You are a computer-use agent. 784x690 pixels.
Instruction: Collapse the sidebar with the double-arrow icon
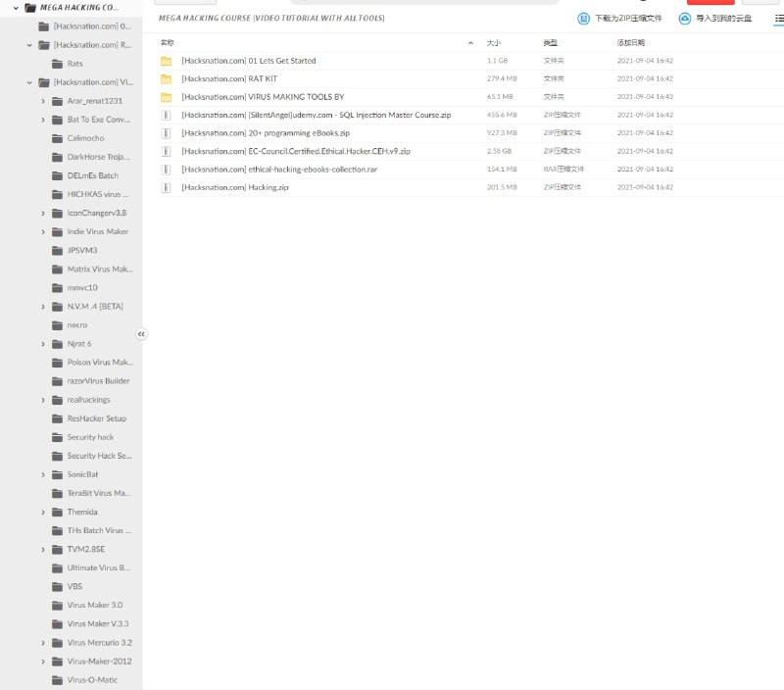point(141,334)
